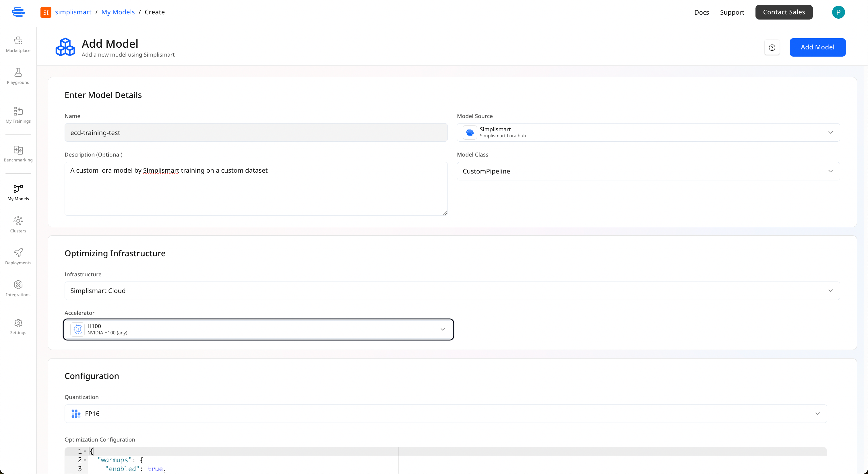
Task: Open user profile avatar P
Action: [838, 12]
